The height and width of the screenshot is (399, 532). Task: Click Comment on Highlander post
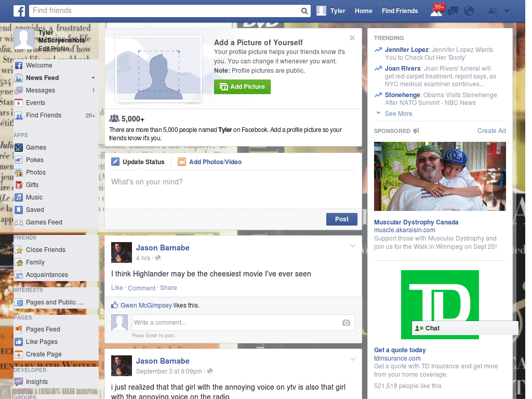[141, 288]
